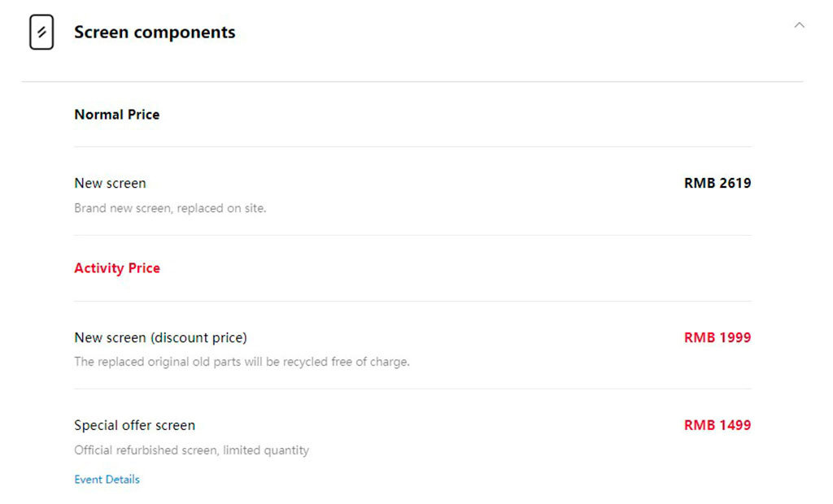The height and width of the screenshot is (504, 833).
Task: Select the New screen (discount price) label
Action: click(x=160, y=337)
